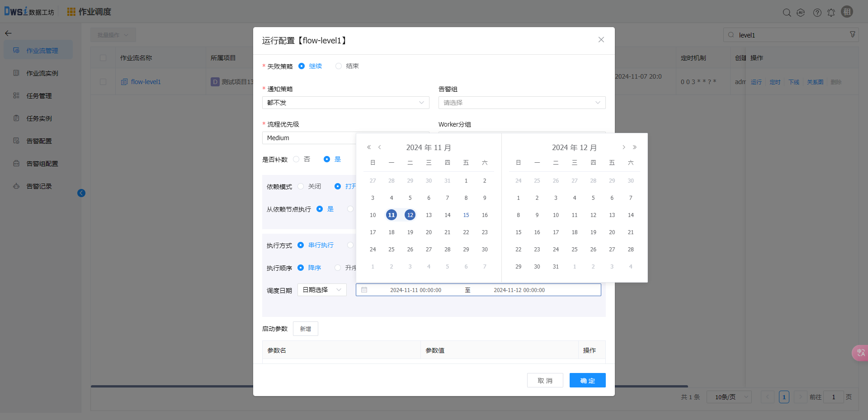868x420 pixels.
Task: Select the 结束 failure strategy radio
Action: click(x=339, y=66)
